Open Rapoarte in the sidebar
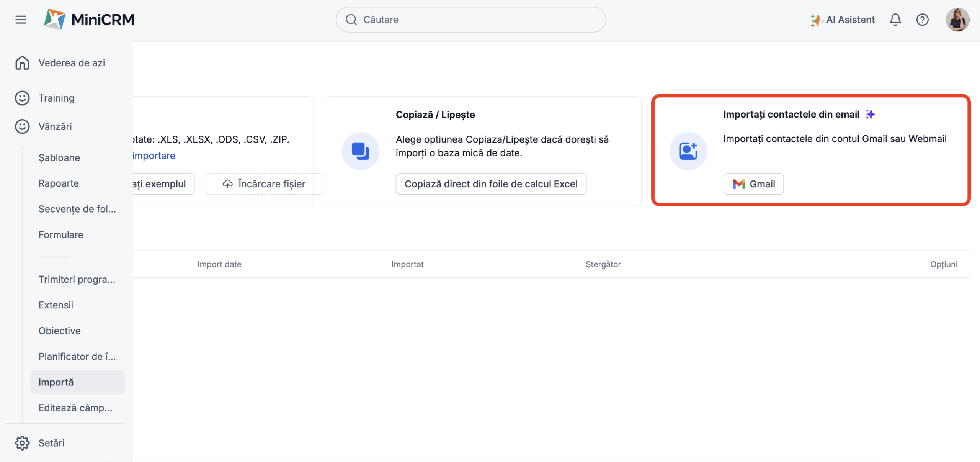The height and width of the screenshot is (462, 980). click(x=59, y=183)
